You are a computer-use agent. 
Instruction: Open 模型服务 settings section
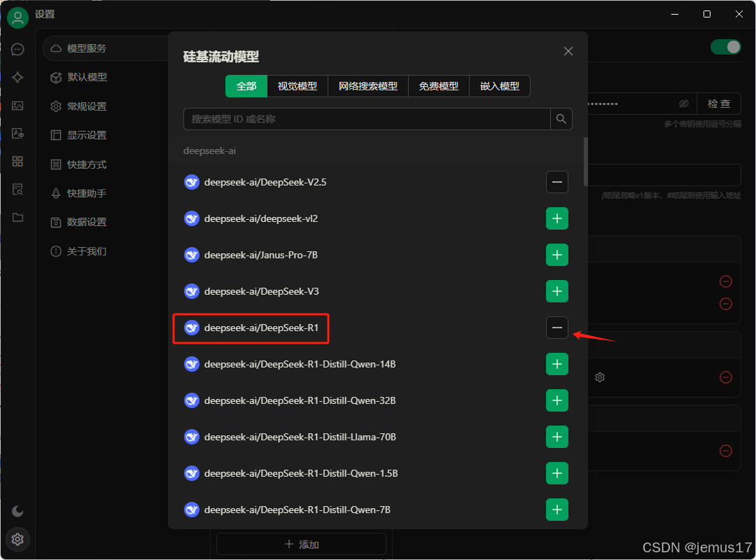(106, 48)
